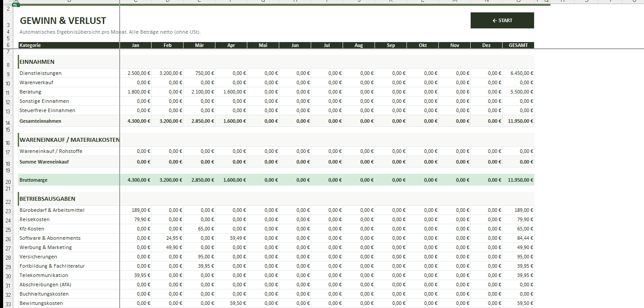
Task: Click the Dez month header cell
Action: tap(486, 45)
